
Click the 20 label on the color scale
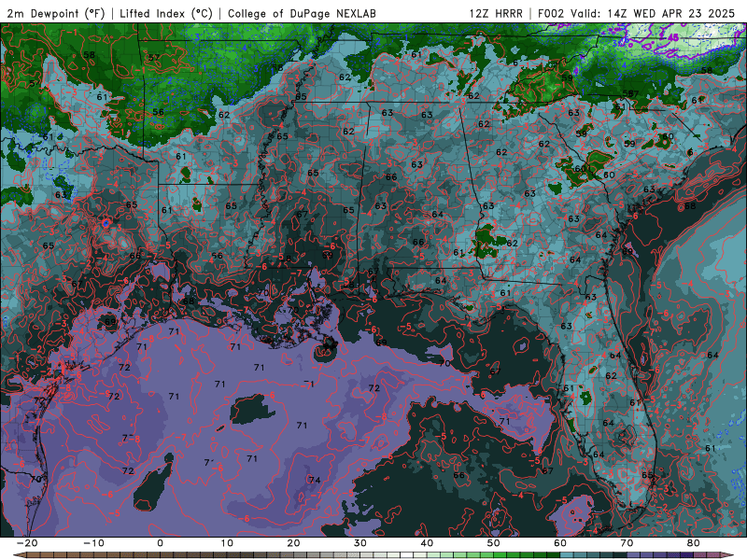293,543
